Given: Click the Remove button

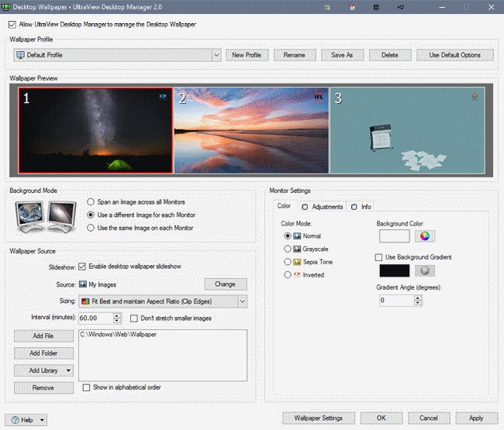Looking at the screenshot, I should (43, 387).
